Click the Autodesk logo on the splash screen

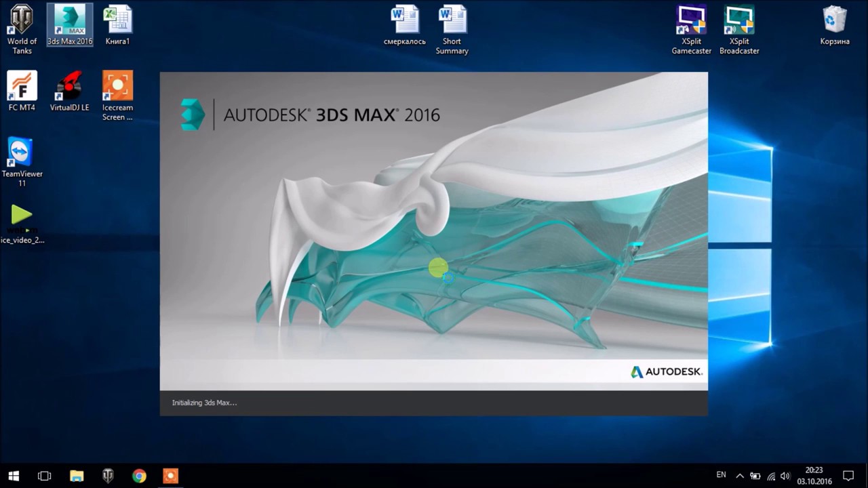pos(667,371)
